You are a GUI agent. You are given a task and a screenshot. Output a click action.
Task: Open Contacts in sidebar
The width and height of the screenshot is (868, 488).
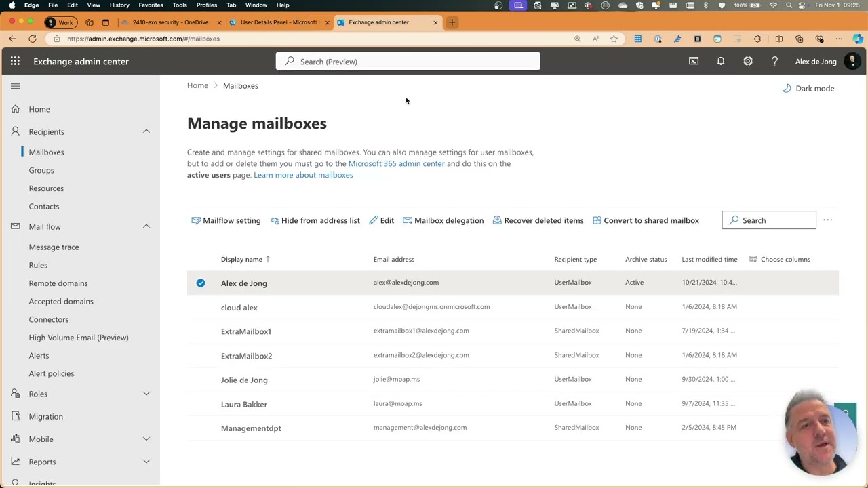44,206
